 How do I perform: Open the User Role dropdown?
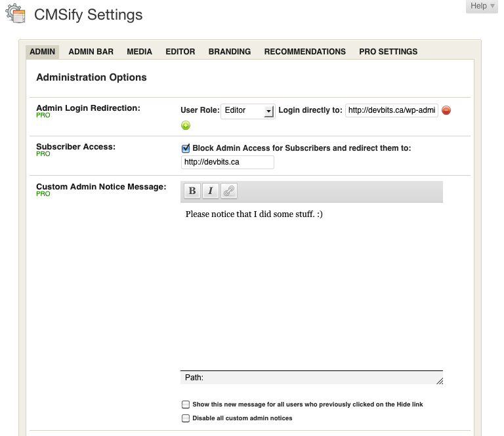pos(248,111)
